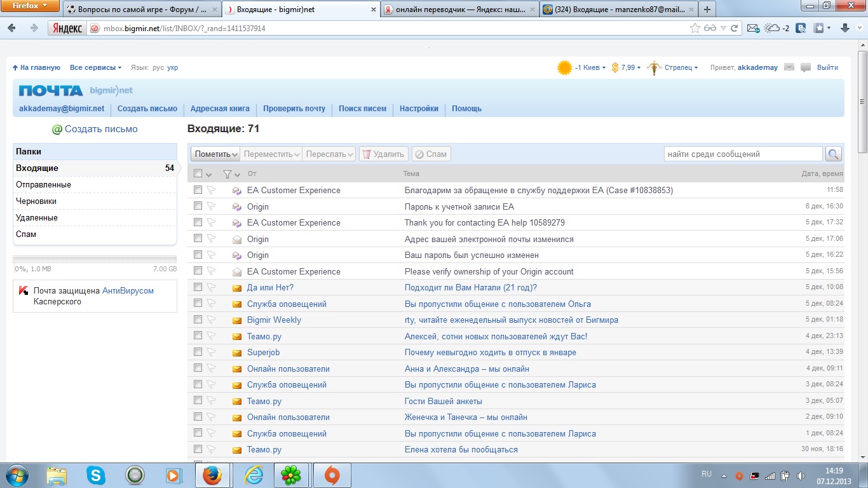Open the Киев weather dropdown
Viewport: 868px width, 488px height.
[x=590, y=67]
